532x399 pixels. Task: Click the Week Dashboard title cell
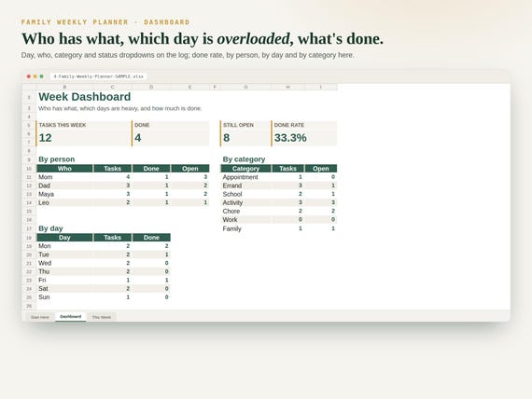(x=85, y=97)
